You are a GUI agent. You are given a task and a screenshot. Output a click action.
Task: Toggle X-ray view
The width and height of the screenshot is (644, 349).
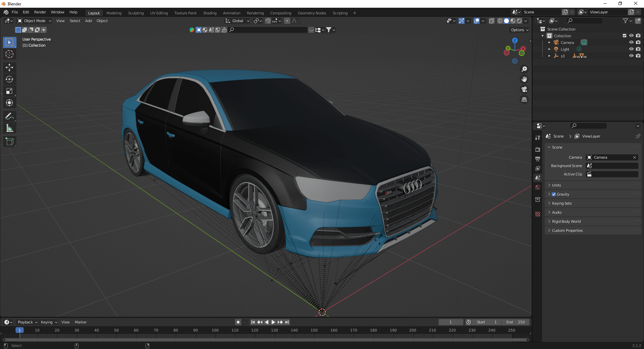coord(491,21)
